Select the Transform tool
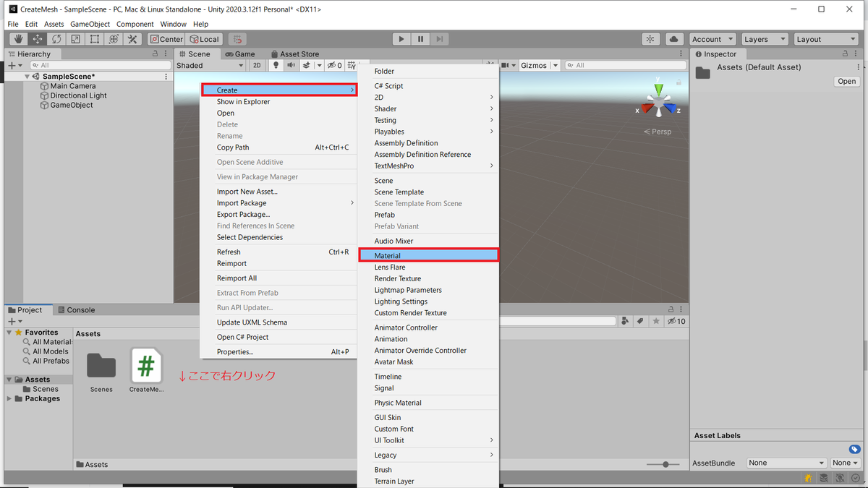Screen dimensions: 868x488 (114, 39)
